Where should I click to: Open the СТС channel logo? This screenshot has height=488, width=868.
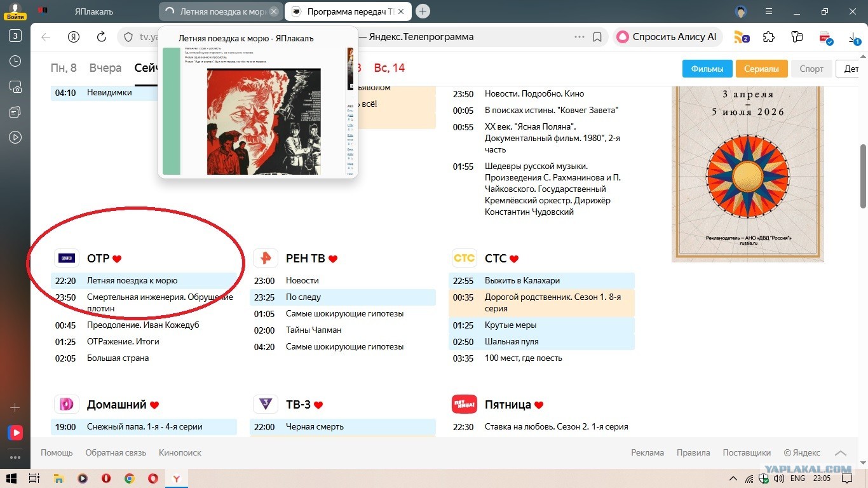coord(465,259)
